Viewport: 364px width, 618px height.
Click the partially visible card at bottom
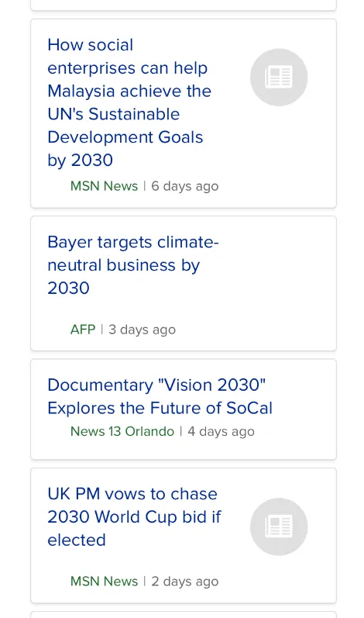click(184, 615)
